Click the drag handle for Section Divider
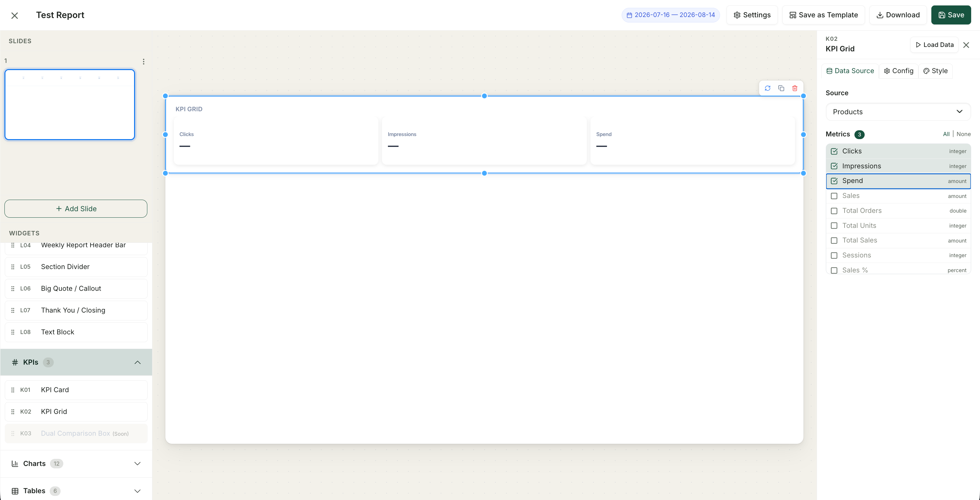 click(13, 267)
